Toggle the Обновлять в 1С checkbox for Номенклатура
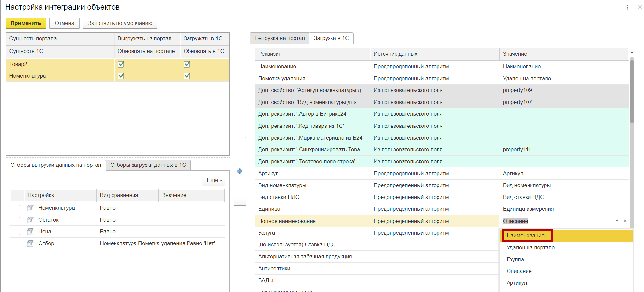644x292 pixels. tap(187, 76)
